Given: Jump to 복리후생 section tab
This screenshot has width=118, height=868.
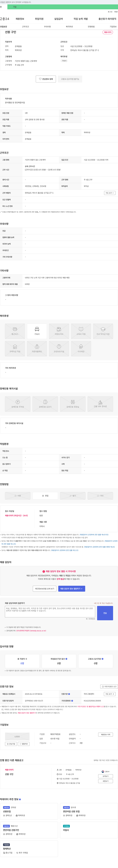Looking at the screenshot, I should [69, 27].
